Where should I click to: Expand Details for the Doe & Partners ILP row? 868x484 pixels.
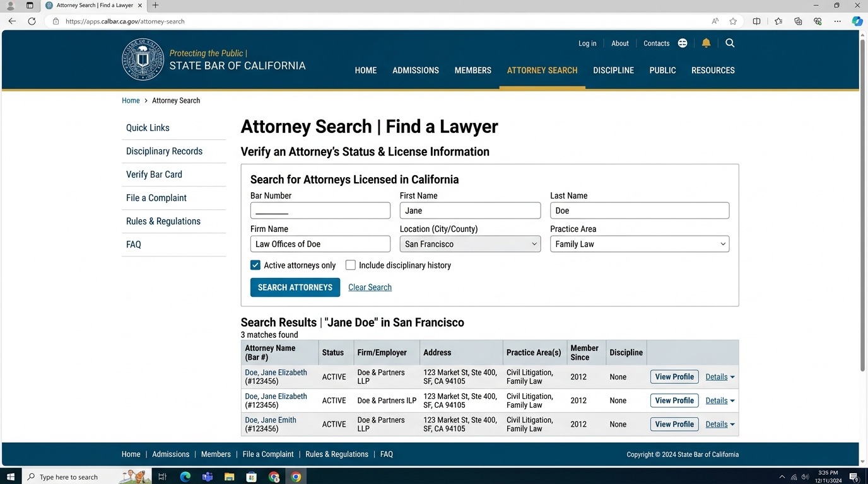point(720,401)
